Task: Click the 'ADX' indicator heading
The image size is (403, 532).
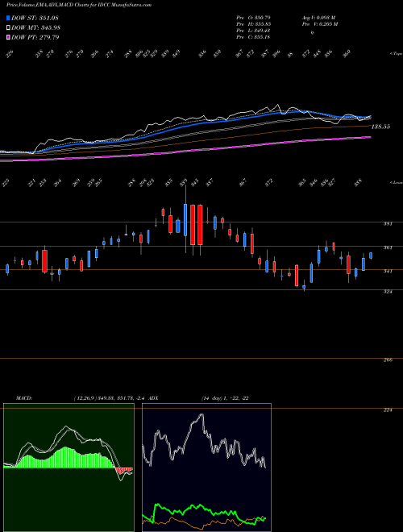Action: pos(153,398)
